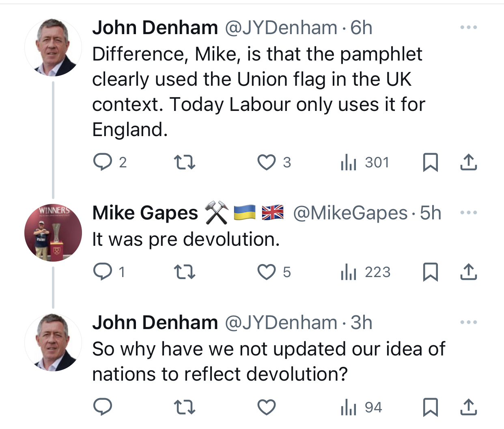Viewport: 504px width, 429px height.
Task: Reply to Mike Gapes' tweet
Action: [x=103, y=272]
